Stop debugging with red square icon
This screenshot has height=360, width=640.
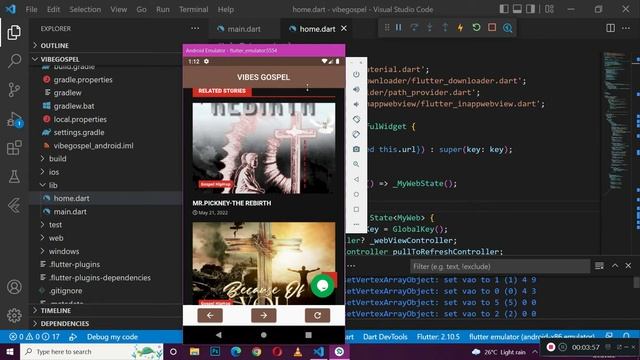click(492, 27)
